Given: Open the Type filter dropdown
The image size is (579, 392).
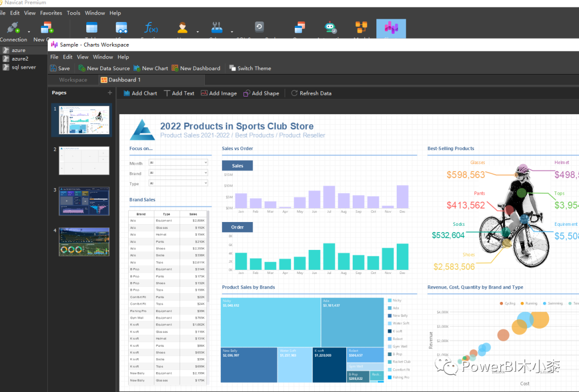Looking at the screenshot, I should pyautogui.click(x=205, y=183).
